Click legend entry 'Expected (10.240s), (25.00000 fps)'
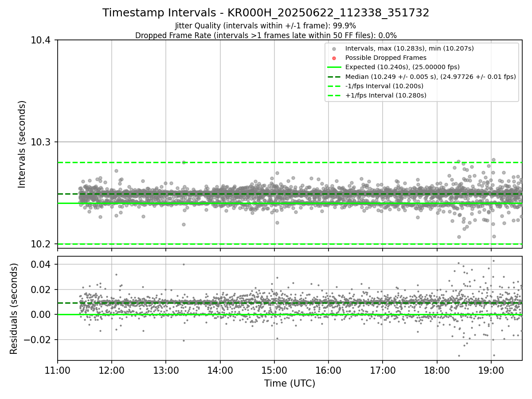 coord(403,67)
